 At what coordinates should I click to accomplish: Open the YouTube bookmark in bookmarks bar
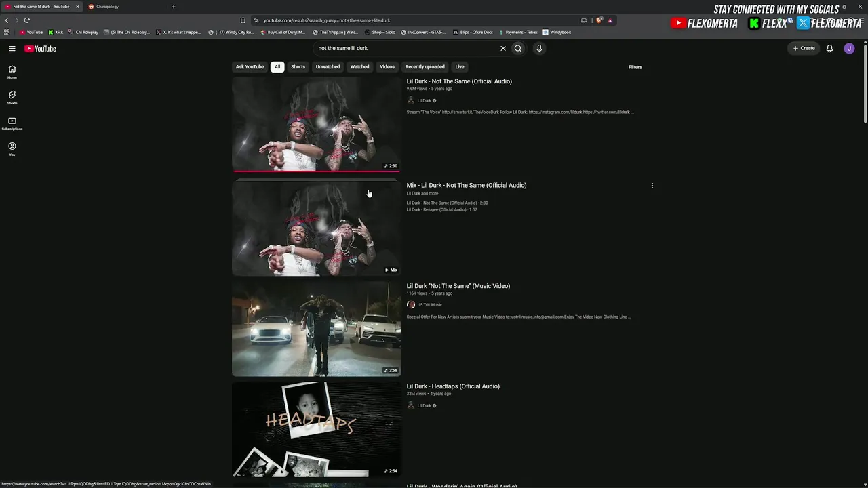tap(31, 32)
